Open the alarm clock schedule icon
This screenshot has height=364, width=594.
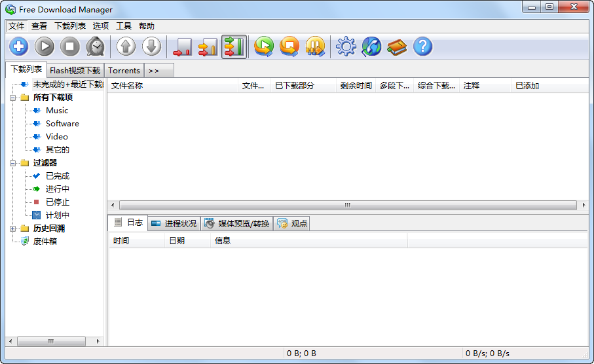[96, 47]
